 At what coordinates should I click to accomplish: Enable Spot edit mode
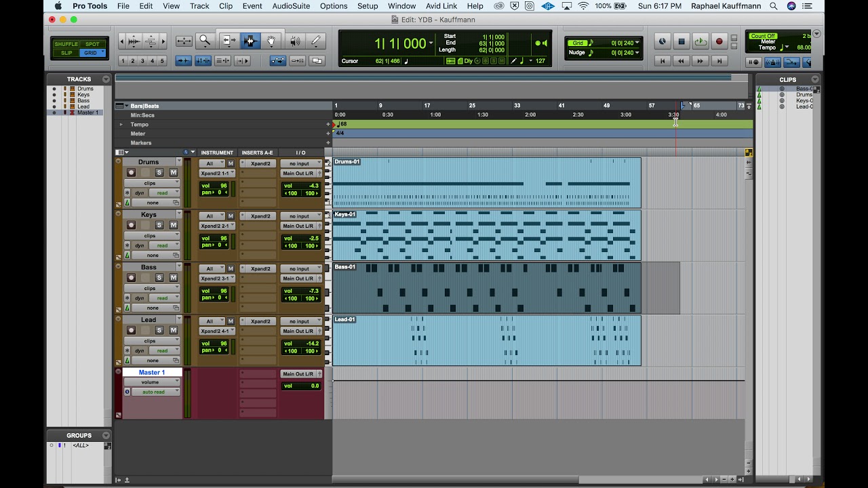[x=92, y=45]
